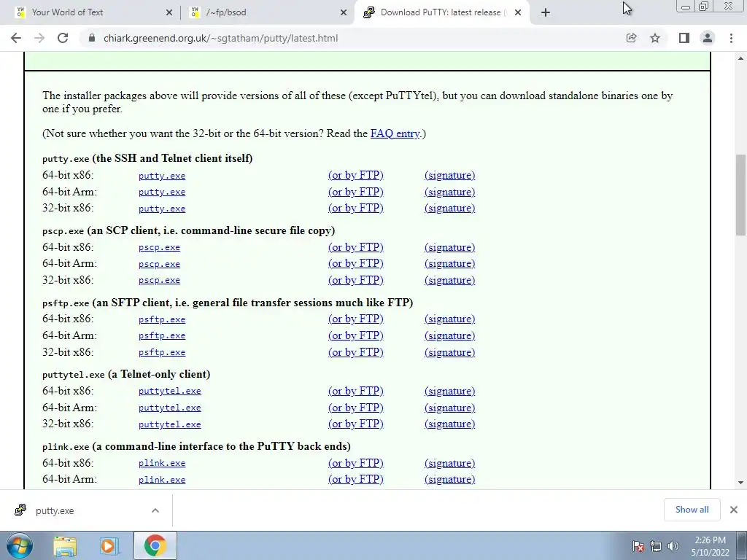
Task: Download 64-bit Arm puttytel.exe
Action: point(169,408)
